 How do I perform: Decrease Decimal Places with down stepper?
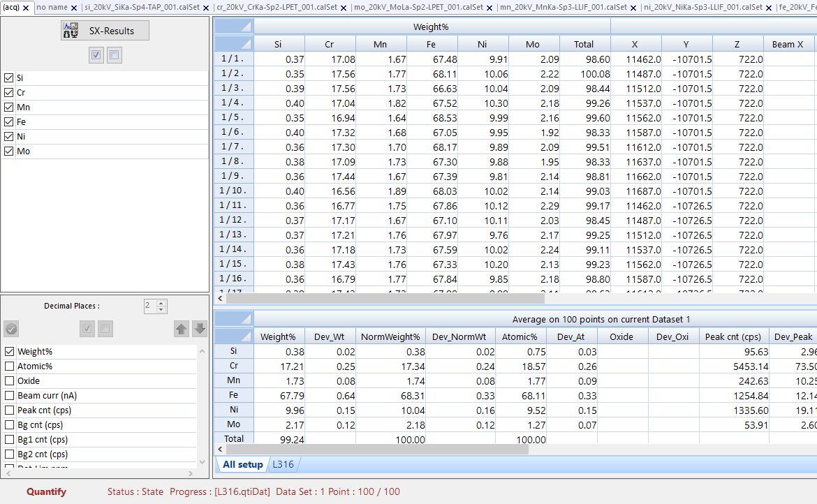(x=162, y=309)
